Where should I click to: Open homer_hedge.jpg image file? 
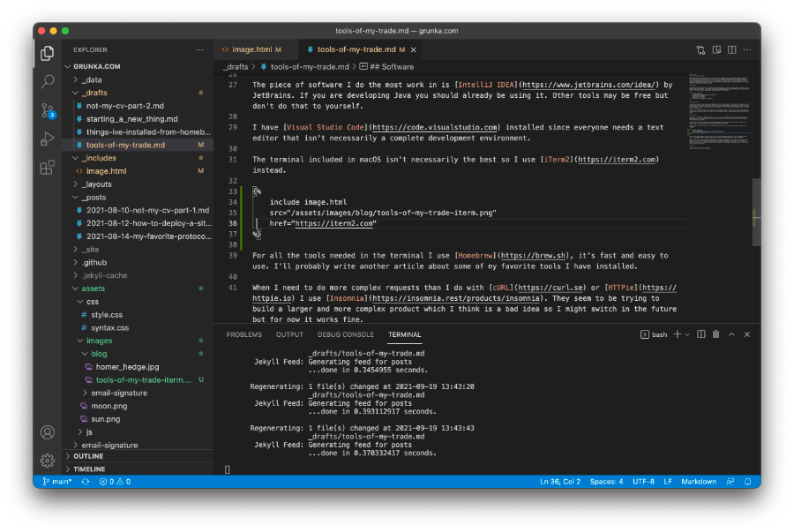pyautogui.click(x=138, y=367)
